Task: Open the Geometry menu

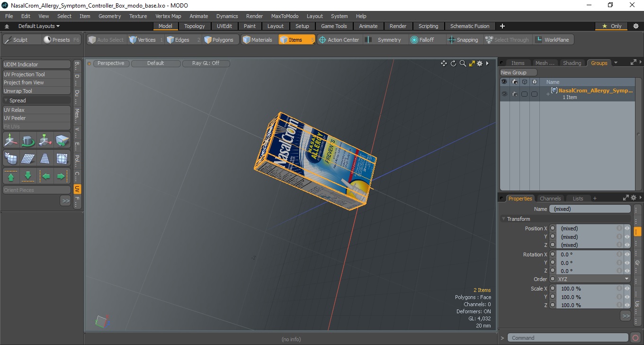Action: [x=109, y=16]
